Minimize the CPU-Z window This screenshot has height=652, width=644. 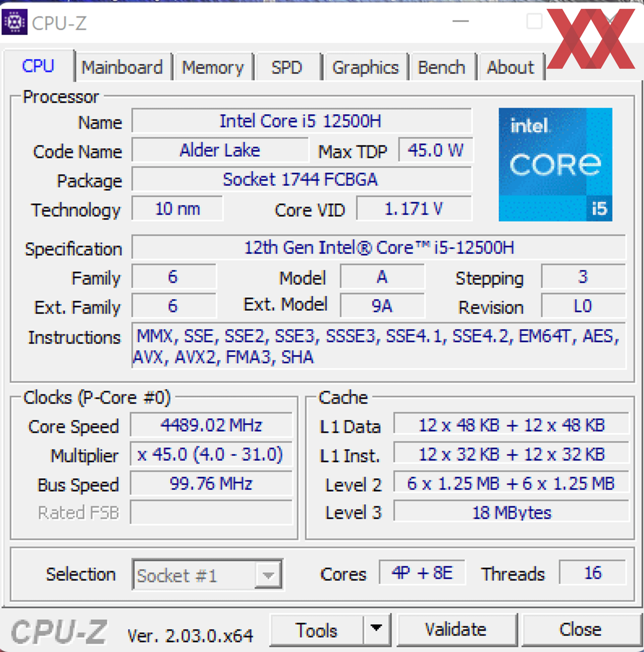(461, 21)
